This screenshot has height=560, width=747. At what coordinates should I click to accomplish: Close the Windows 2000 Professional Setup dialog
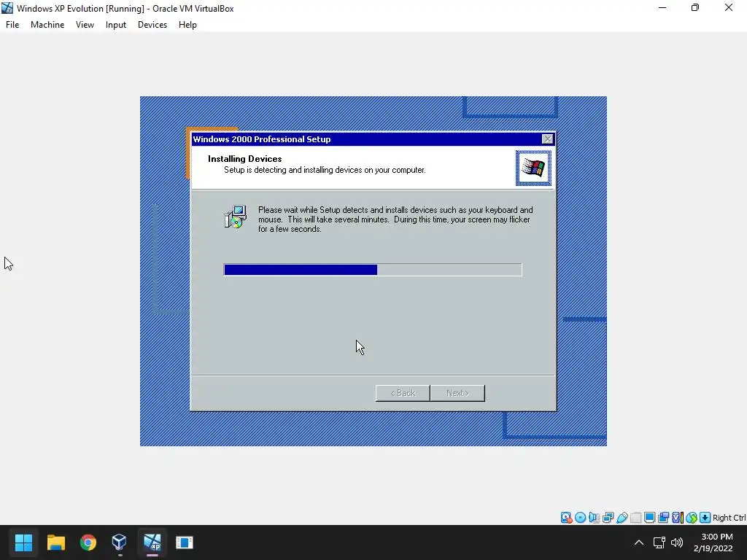[547, 139]
